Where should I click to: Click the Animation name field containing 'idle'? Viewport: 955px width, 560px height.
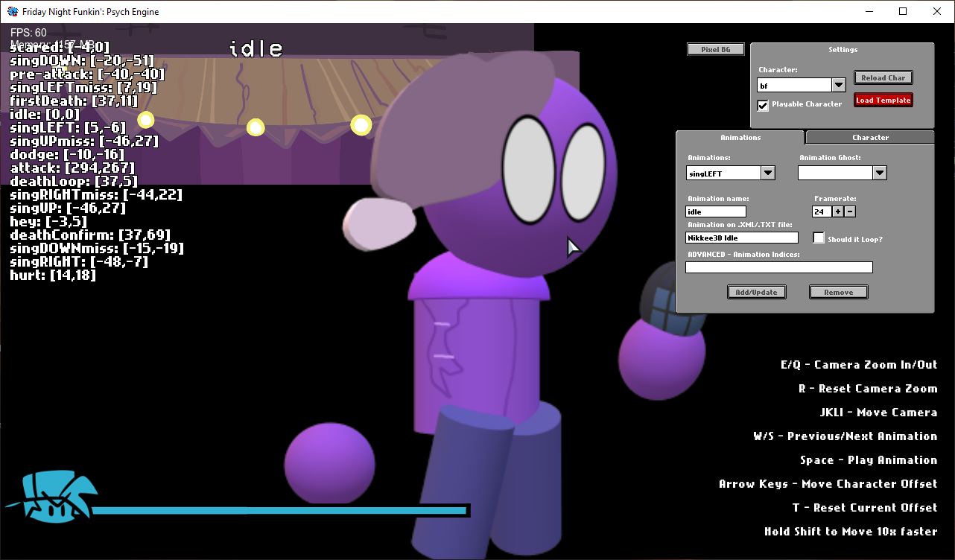714,211
